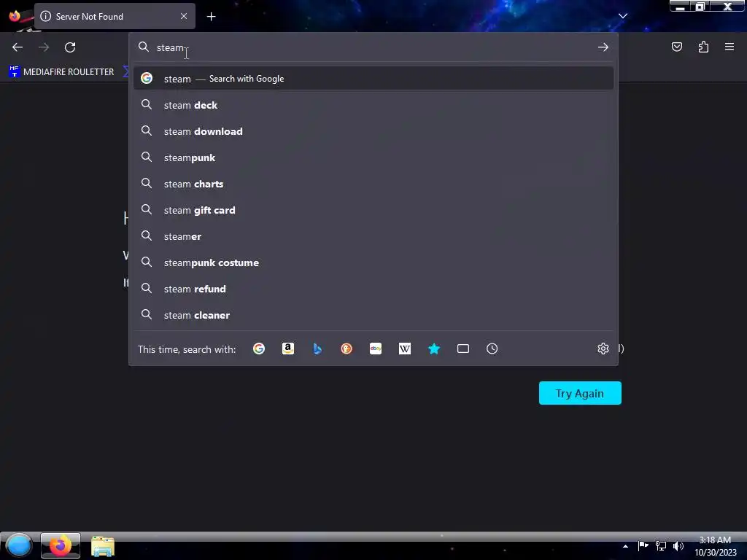Screen dimensions: 747x560
Task: Close the Server Not Found tab
Action: coord(184,16)
